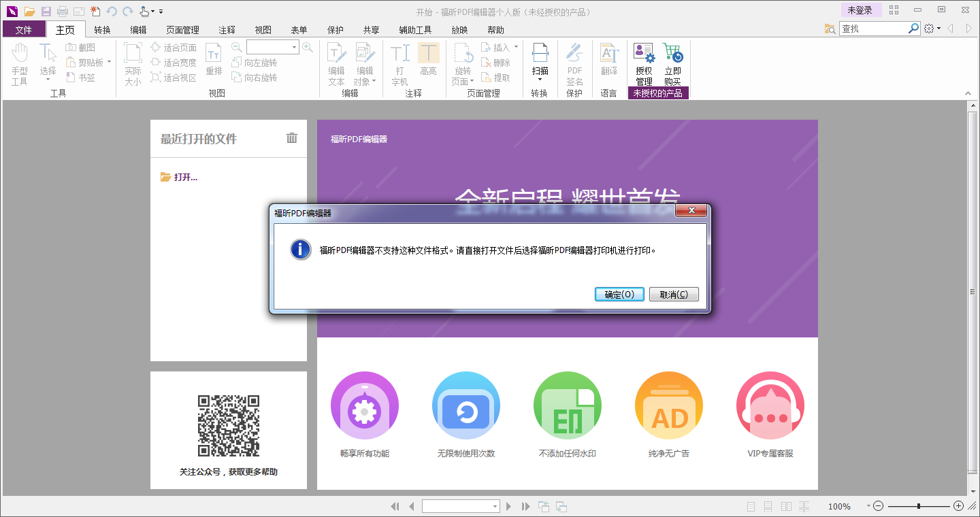Select the 编辑文本 edit text tool
This screenshot has width=980, height=517.
[x=336, y=61]
